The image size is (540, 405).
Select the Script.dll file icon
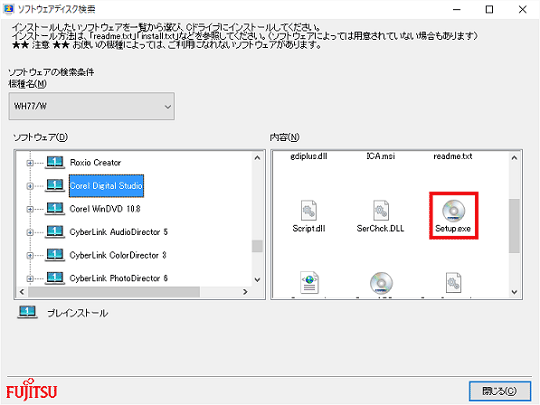coord(309,210)
